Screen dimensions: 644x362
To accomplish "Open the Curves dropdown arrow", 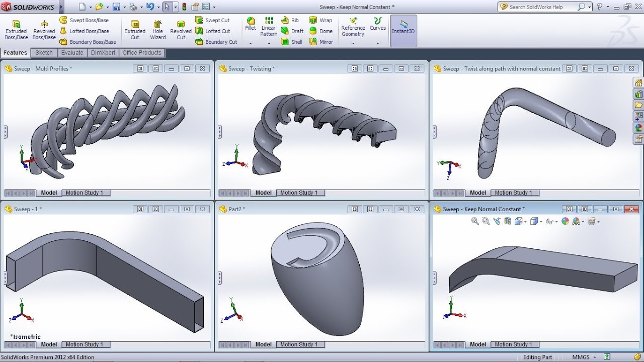I will tap(378, 43).
